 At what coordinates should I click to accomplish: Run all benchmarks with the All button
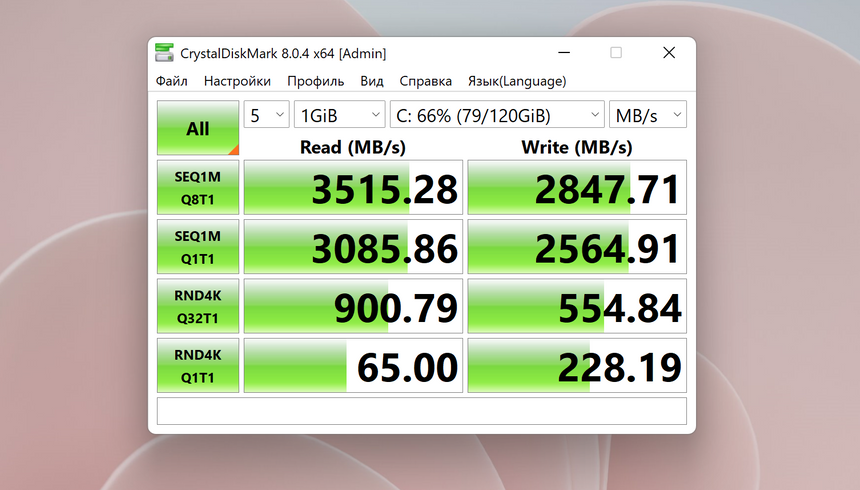pyautogui.click(x=198, y=128)
